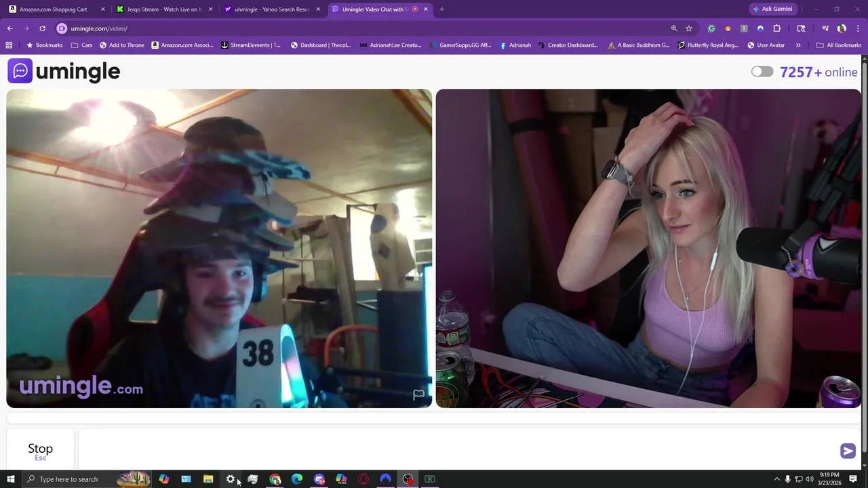Open the Chrome profile avatar
The image size is (868, 488).
[x=842, y=28]
